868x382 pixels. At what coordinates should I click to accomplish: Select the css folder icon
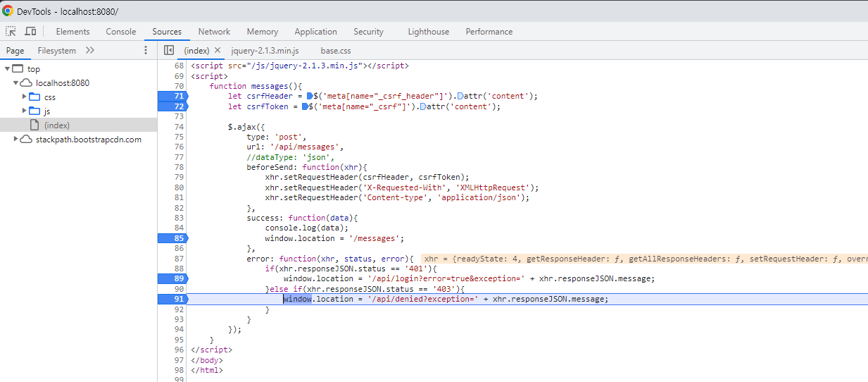34,97
